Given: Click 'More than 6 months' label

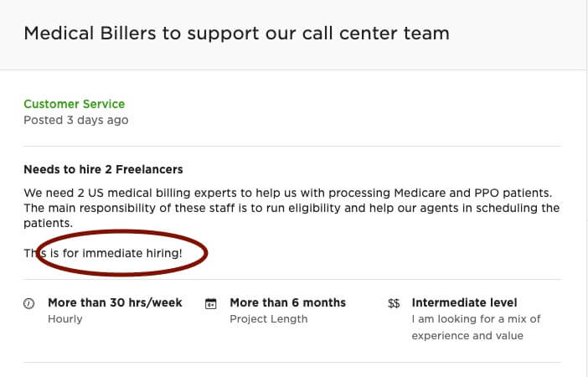Looking at the screenshot, I should 288,302.
